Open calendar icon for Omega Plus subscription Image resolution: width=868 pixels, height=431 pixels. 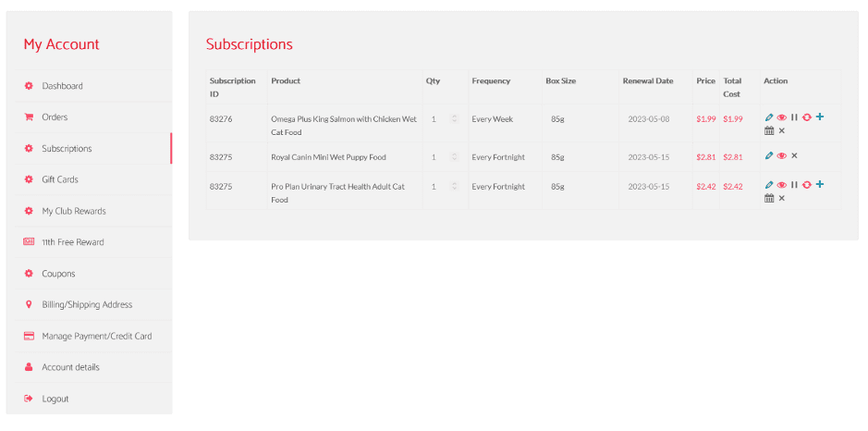769,131
